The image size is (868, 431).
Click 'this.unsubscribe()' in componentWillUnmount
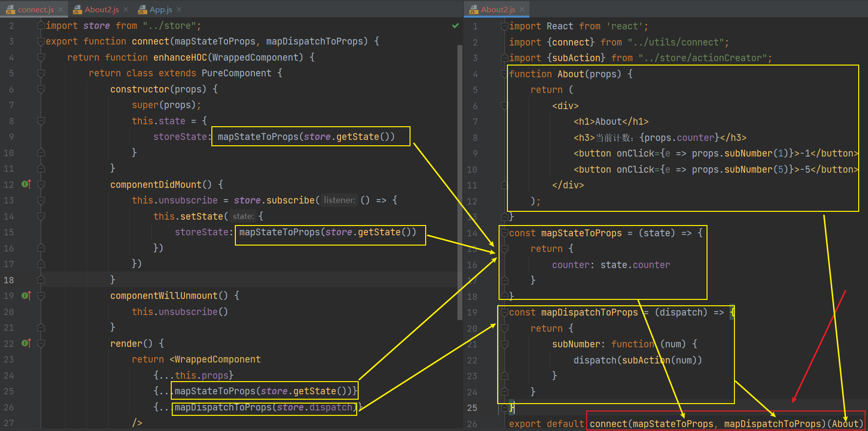180,312
